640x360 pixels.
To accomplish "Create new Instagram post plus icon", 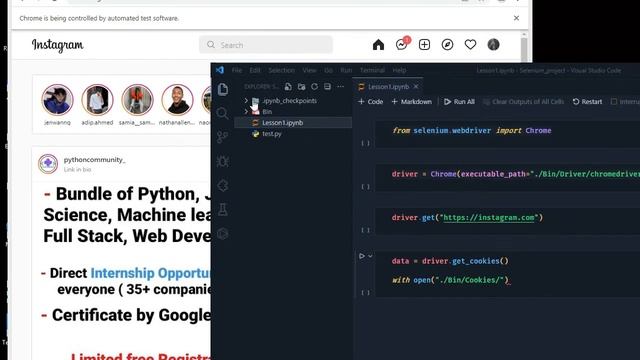I will click(424, 45).
